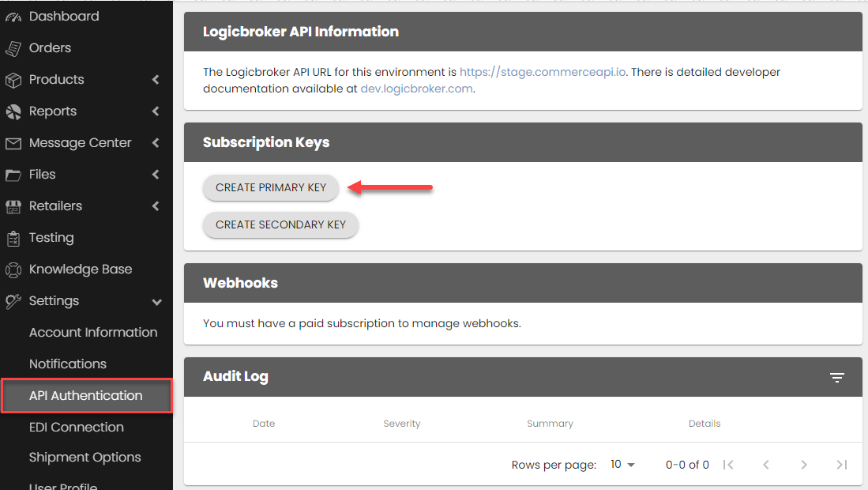Open the stage.commerceapi.io link

click(543, 72)
